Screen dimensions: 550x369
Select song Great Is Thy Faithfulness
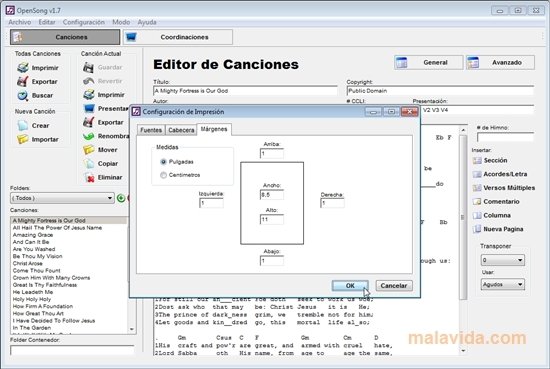[45, 285]
